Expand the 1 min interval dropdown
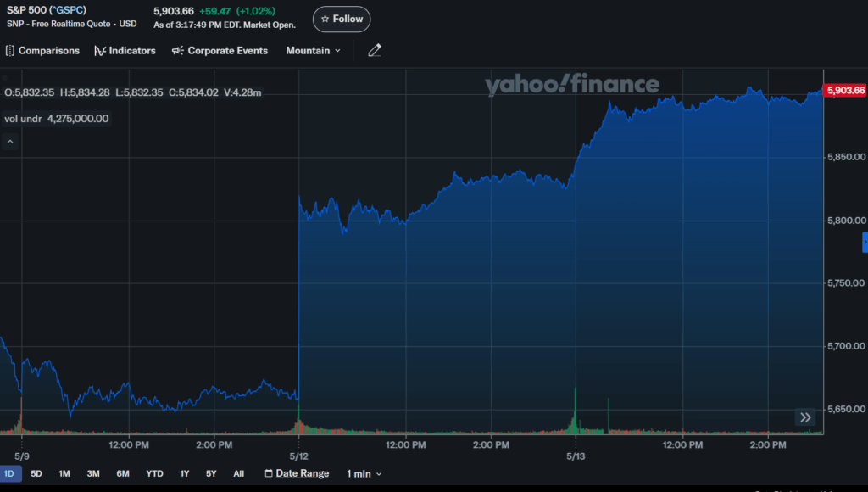The height and width of the screenshot is (492, 868). (364, 473)
